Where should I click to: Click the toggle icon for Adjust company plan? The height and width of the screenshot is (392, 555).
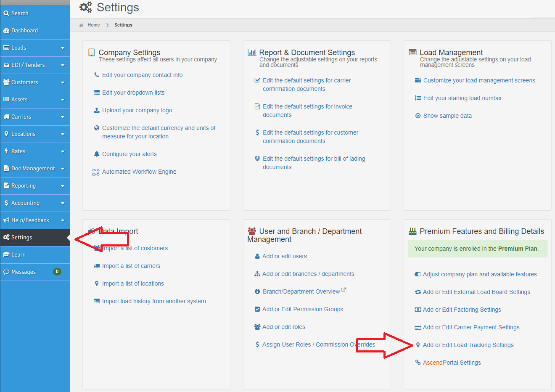point(418,274)
